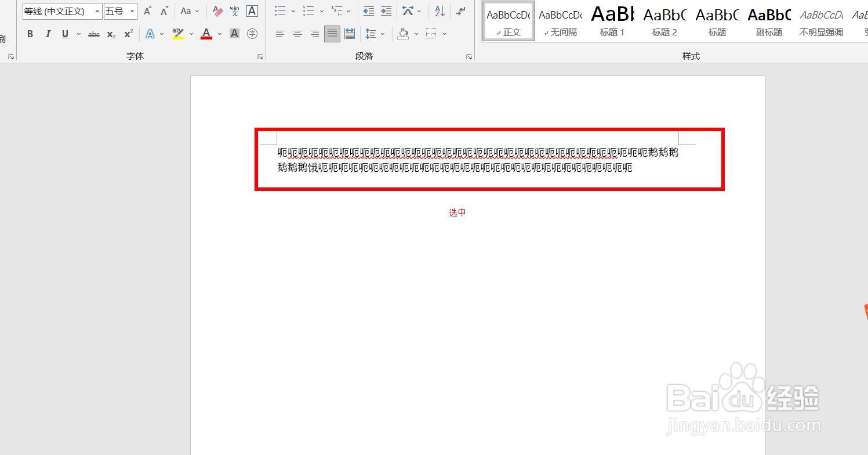The height and width of the screenshot is (455, 868).
Task: Apply superscript formatting
Action: click(x=129, y=34)
